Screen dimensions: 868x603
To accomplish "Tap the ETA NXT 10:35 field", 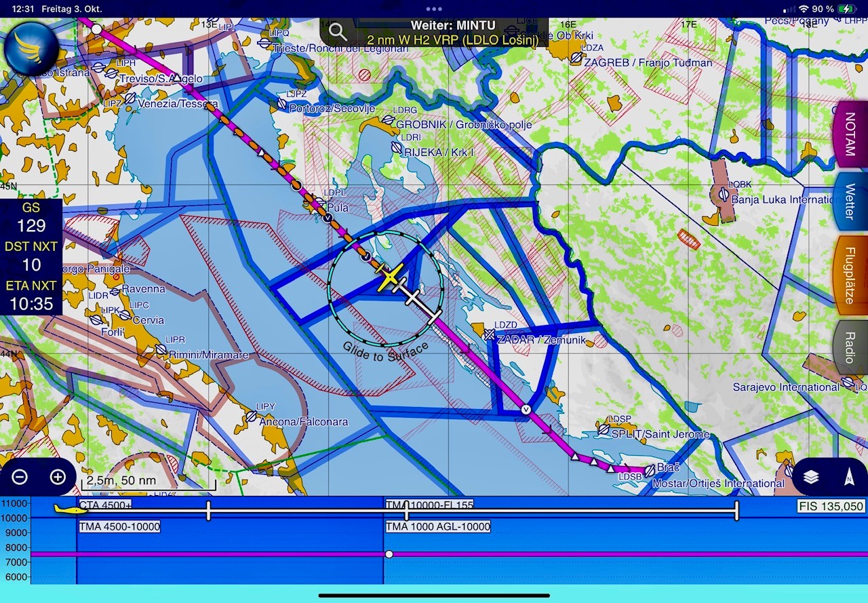I will pyautogui.click(x=31, y=296).
